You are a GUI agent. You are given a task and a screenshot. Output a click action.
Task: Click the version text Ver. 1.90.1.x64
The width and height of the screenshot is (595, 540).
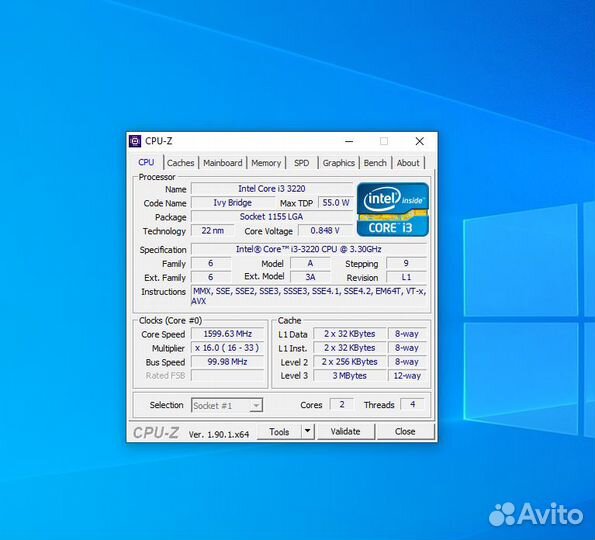click(x=219, y=435)
